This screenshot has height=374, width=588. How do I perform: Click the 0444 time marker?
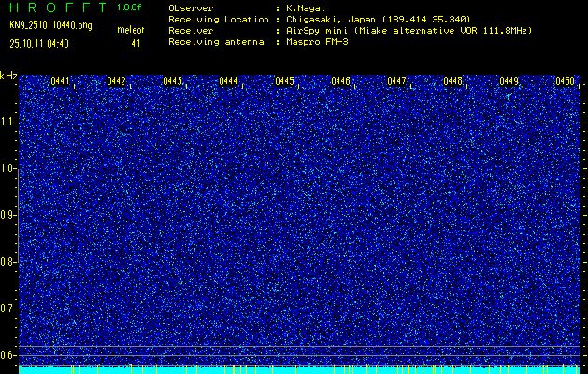229,81
